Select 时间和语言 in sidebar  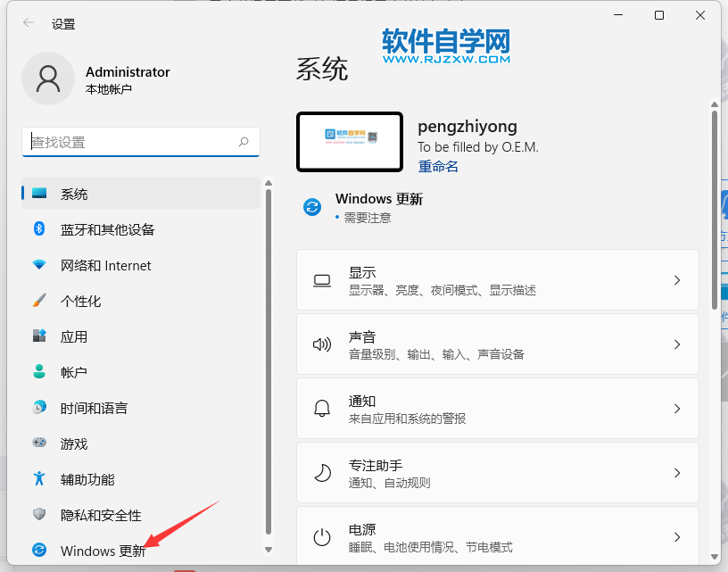[x=141, y=407]
